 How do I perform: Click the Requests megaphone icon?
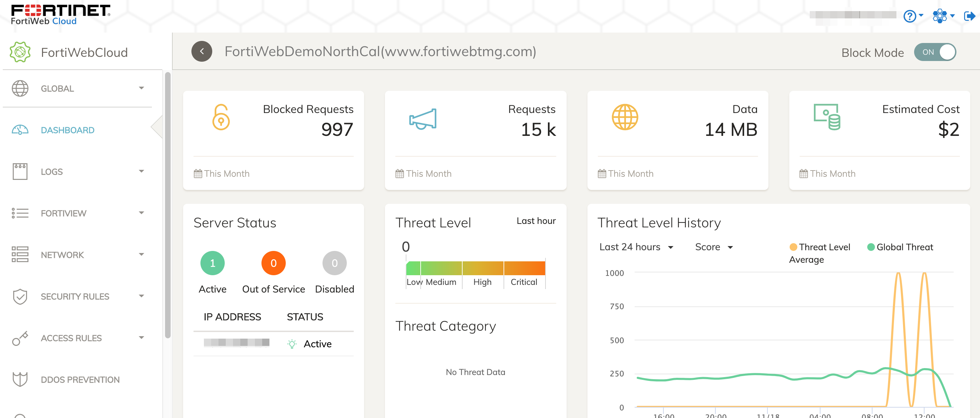pyautogui.click(x=423, y=119)
